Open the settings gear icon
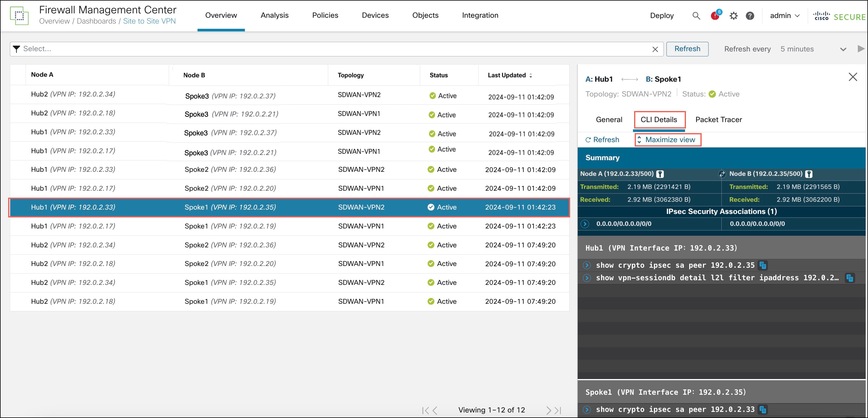This screenshot has width=868, height=418. click(734, 15)
